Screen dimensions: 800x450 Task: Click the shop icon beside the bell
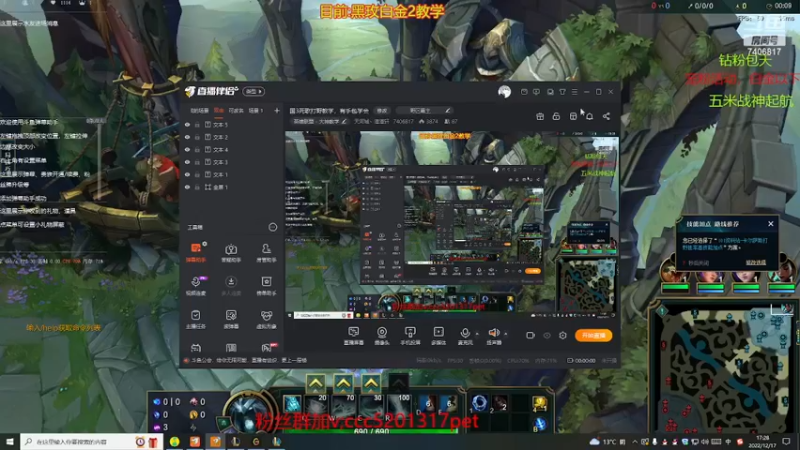pos(573,117)
